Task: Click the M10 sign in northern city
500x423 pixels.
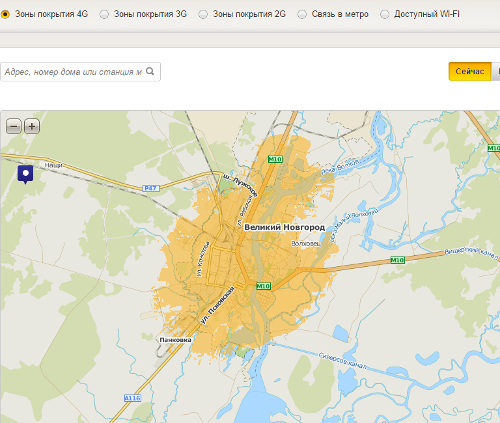Action: click(275, 159)
